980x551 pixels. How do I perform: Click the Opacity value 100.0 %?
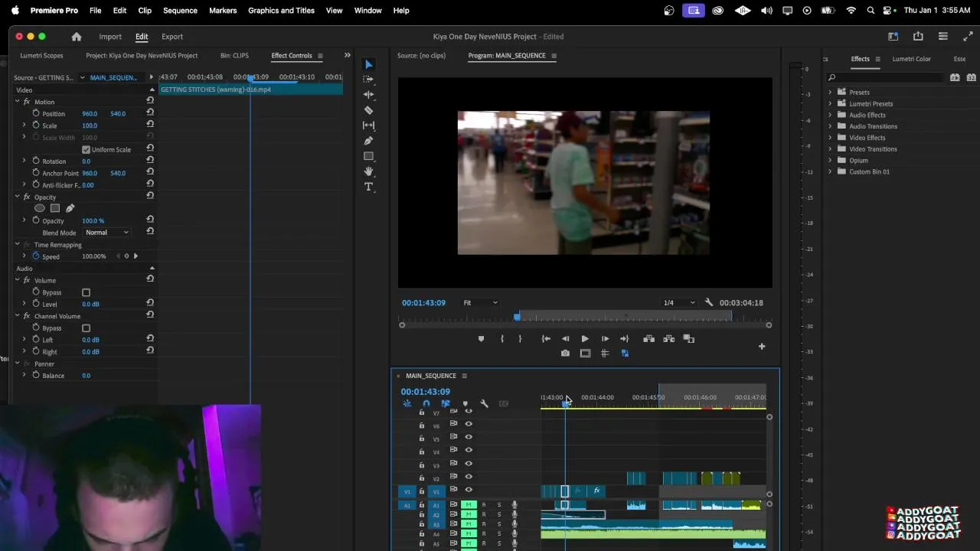[x=93, y=221]
